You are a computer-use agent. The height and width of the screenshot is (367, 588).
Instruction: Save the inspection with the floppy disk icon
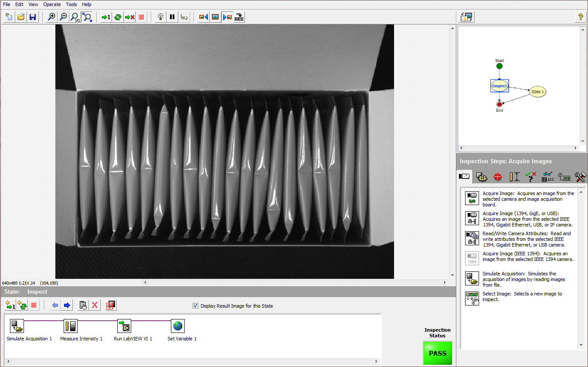tap(32, 17)
